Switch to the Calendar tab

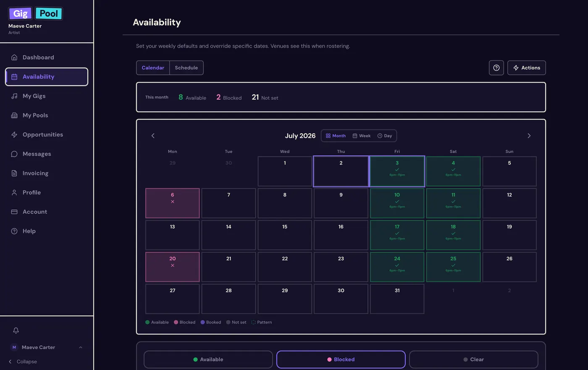[153, 68]
